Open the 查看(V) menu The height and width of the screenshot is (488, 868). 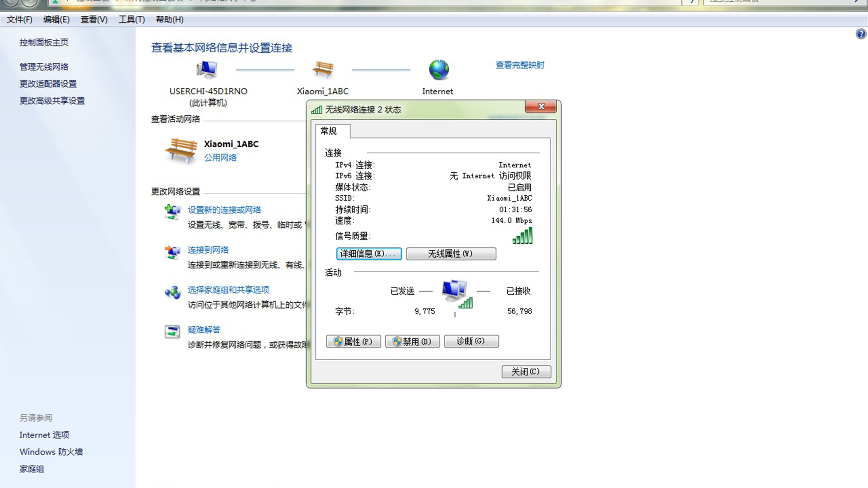94,19
